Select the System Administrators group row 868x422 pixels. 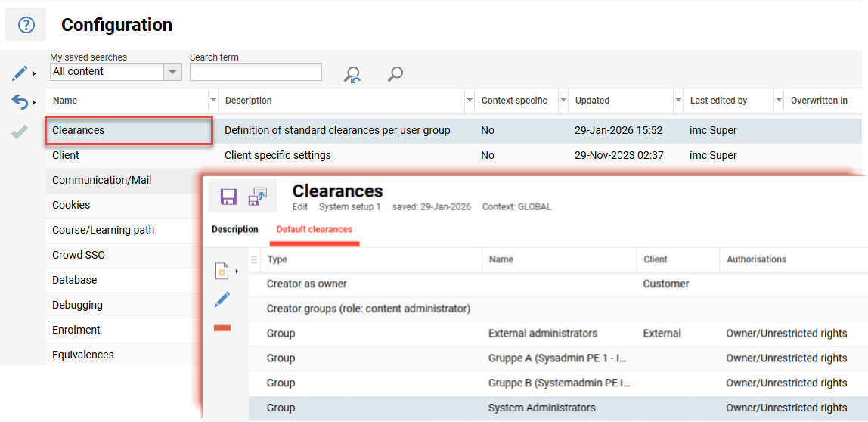(x=556, y=408)
